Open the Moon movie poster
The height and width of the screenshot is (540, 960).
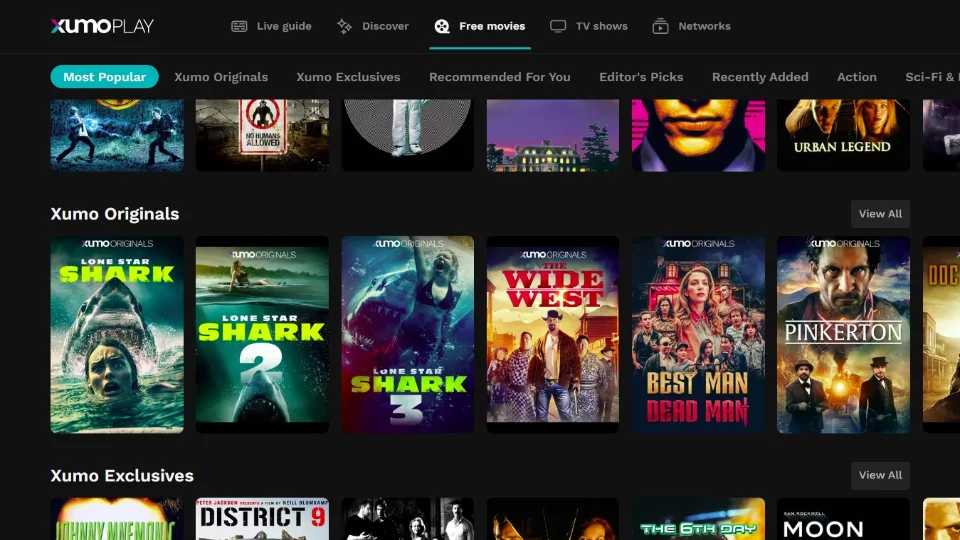click(x=843, y=519)
